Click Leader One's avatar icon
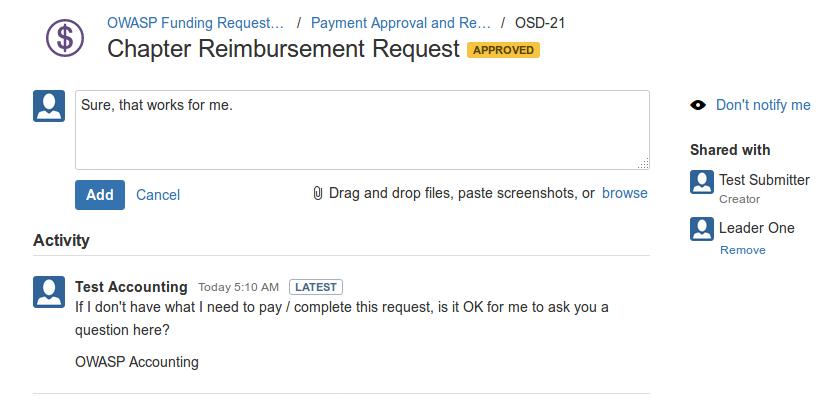This screenshot has width=836, height=402. click(x=702, y=229)
